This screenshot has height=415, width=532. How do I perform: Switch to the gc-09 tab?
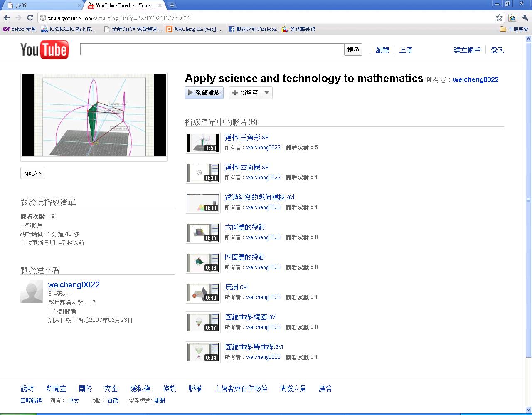42,5
